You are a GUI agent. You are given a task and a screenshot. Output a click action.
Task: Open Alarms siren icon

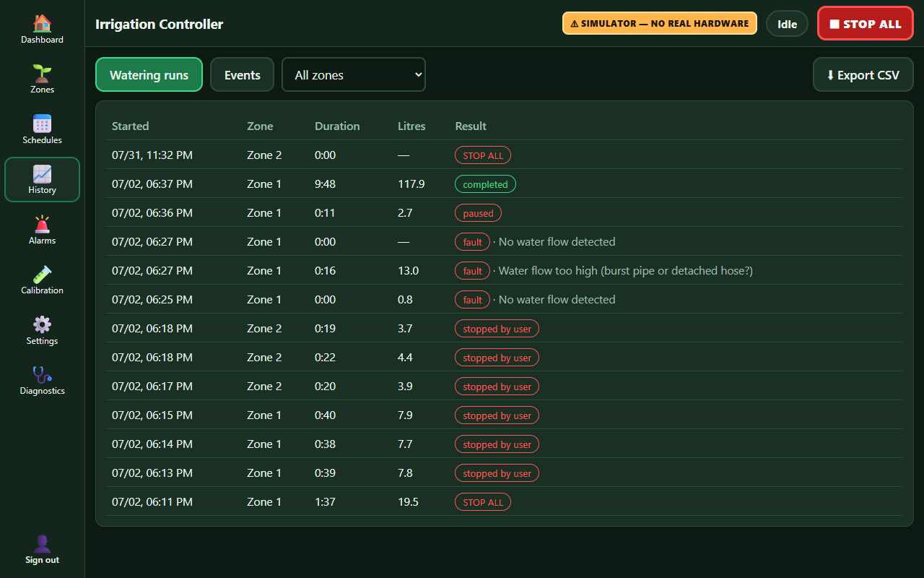[42, 224]
